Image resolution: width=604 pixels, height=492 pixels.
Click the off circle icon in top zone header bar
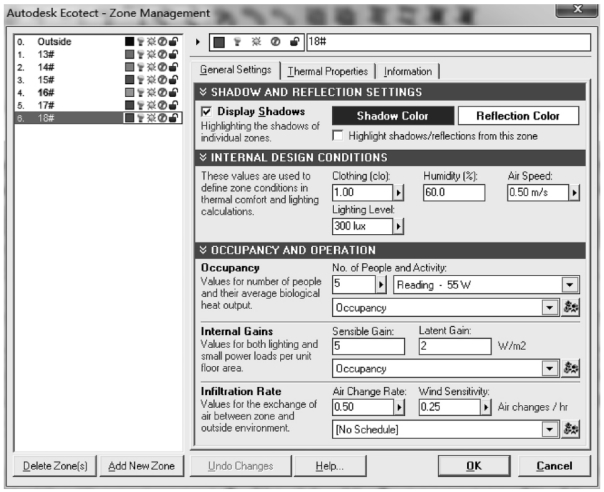(275, 42)
